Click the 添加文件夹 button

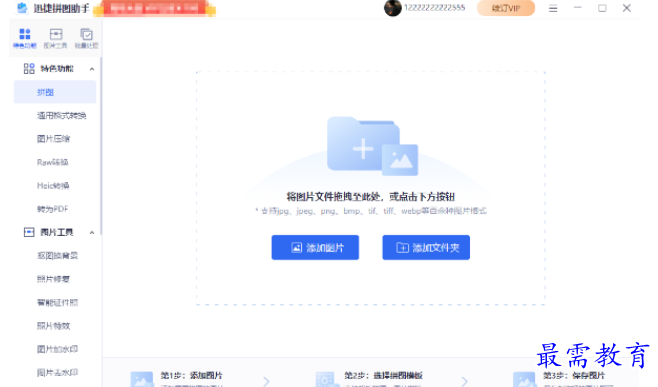(x=426, y=248)
